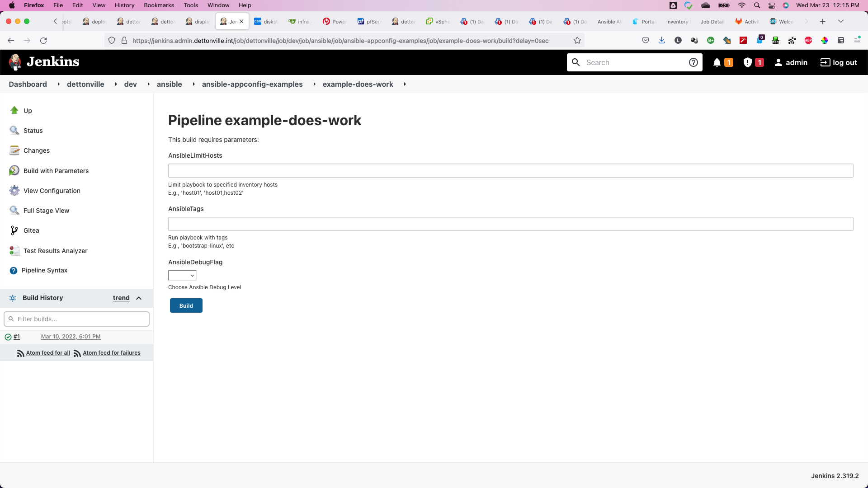868x488 pixels.
Task: Open the Atom feed for failures link
Action: 111,353
